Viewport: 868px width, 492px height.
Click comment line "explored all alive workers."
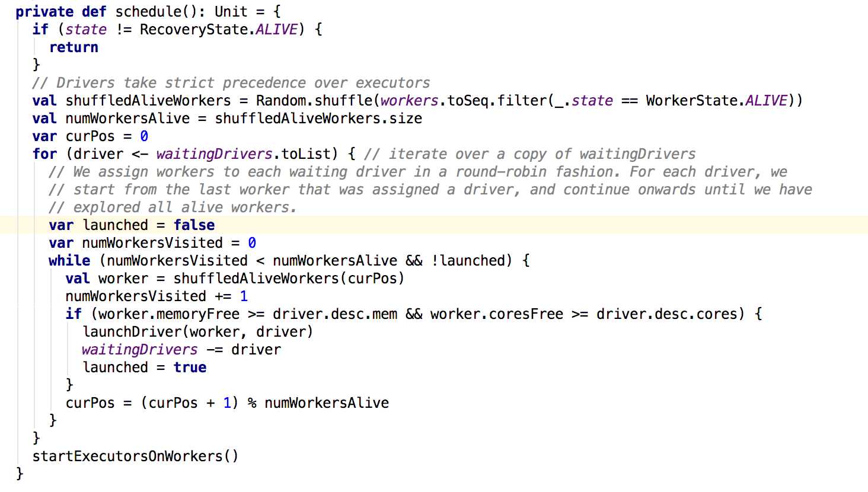[173, 207]
